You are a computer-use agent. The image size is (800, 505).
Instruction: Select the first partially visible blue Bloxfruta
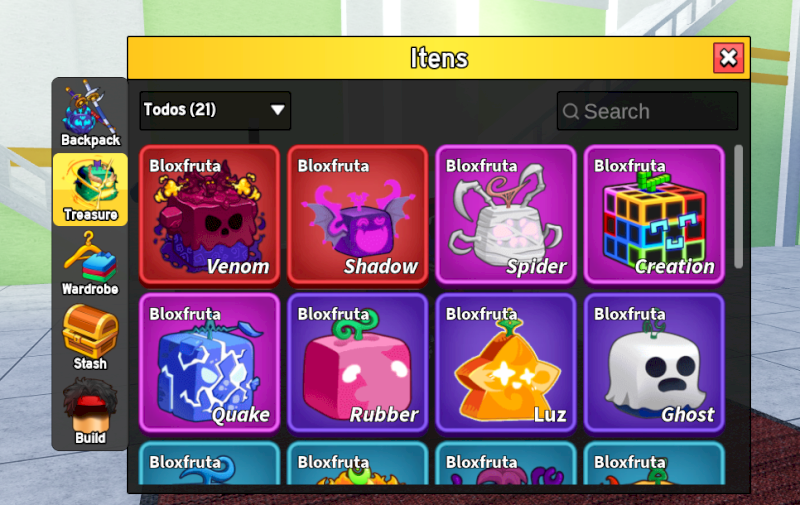209,463
